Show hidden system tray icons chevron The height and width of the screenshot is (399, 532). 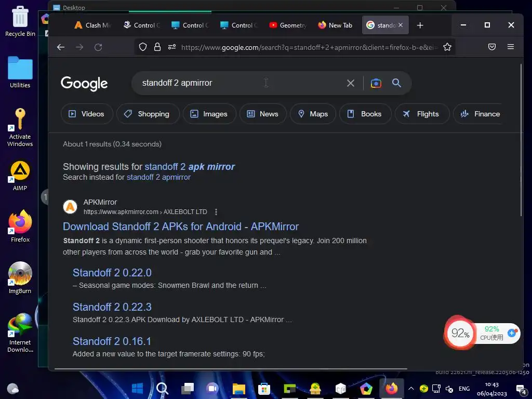pos(411,389)
